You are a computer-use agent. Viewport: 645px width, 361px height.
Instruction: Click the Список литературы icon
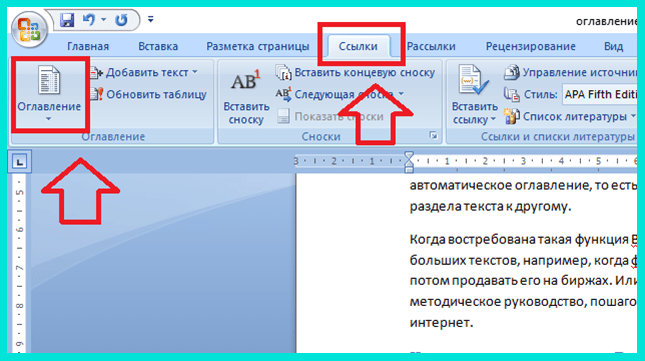[x=512, y=116]
